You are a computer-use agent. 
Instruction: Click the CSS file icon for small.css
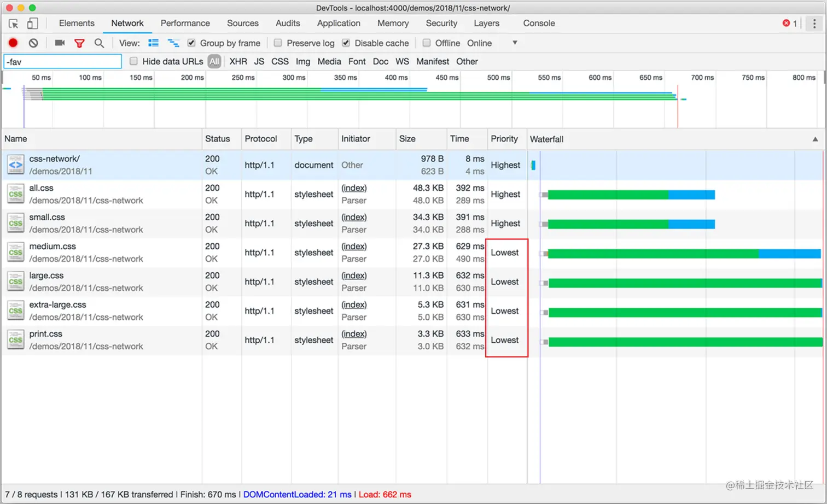tap(16, 223)
